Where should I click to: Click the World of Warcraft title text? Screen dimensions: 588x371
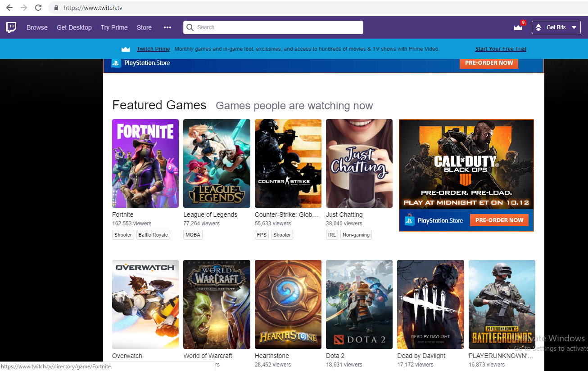(x=208, y=356)
